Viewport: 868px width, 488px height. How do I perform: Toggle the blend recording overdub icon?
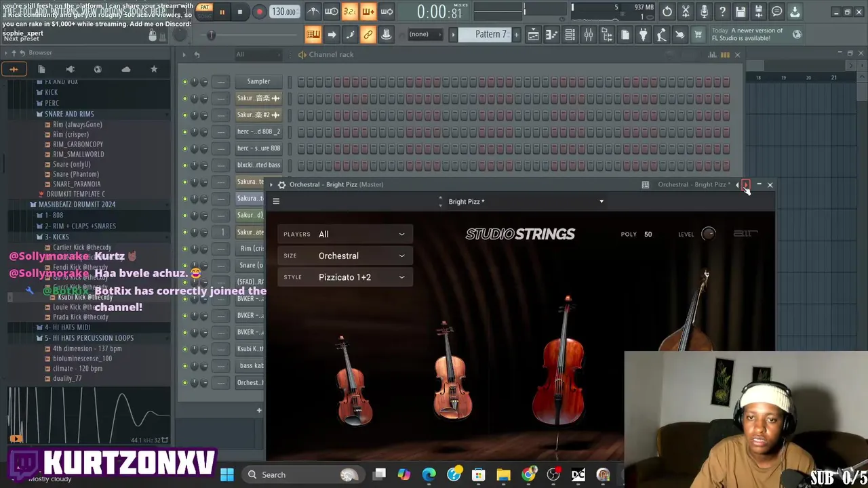pos(368,12)
